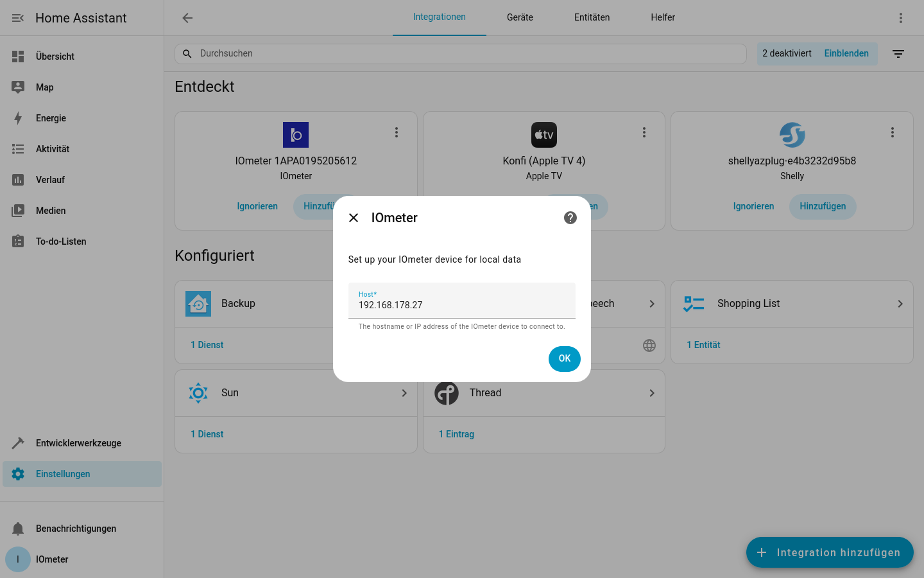This screenshot has width=924, height=578.
Task: Open the Verlauf chart icon
Action: 18,180
